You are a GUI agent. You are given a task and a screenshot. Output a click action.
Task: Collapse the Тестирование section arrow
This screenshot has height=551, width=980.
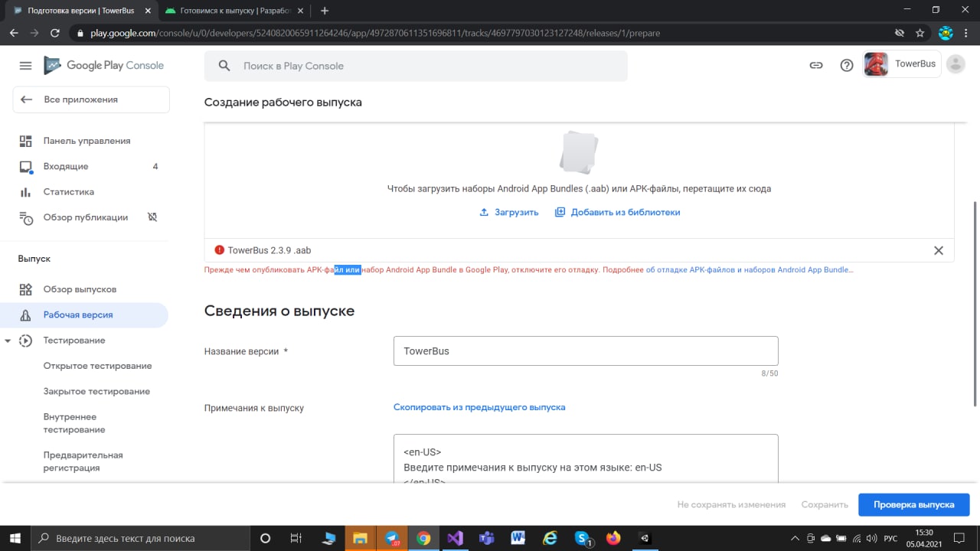coord(8,341)
